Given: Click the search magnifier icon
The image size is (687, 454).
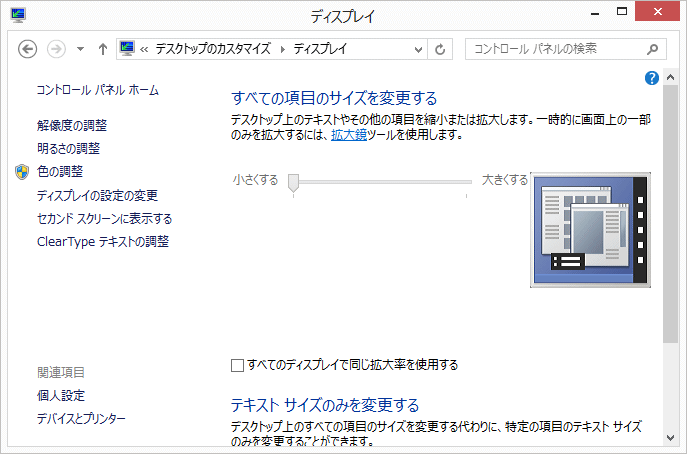Looking at the screenshot, I should point(652,49).
